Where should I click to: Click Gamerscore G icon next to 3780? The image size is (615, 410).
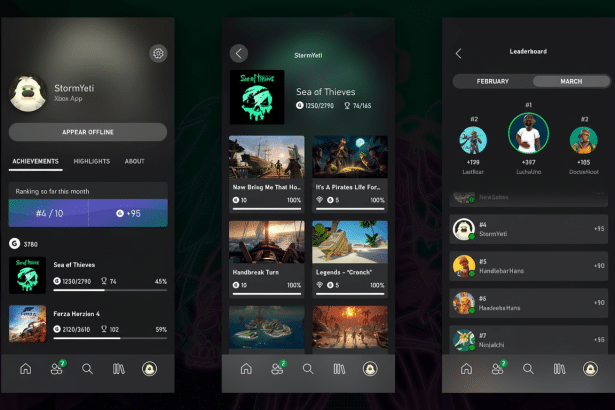pyautogui.click(x=15, y=244)
